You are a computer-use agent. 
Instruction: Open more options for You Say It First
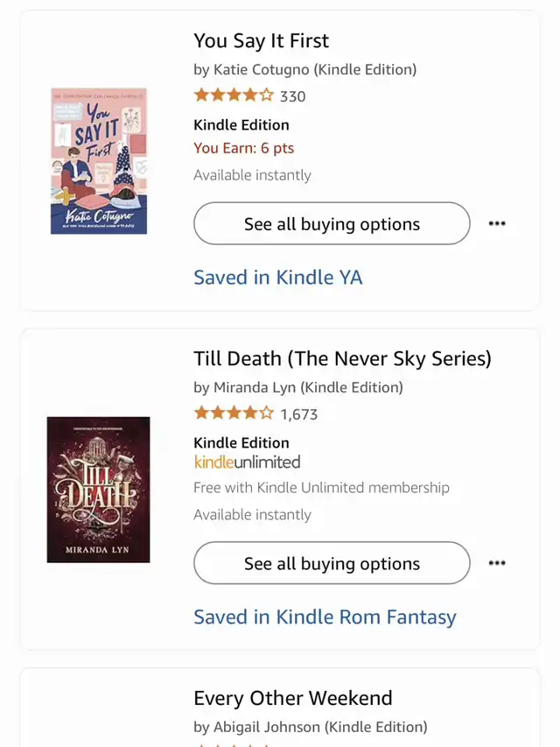(x=497, y=223)
